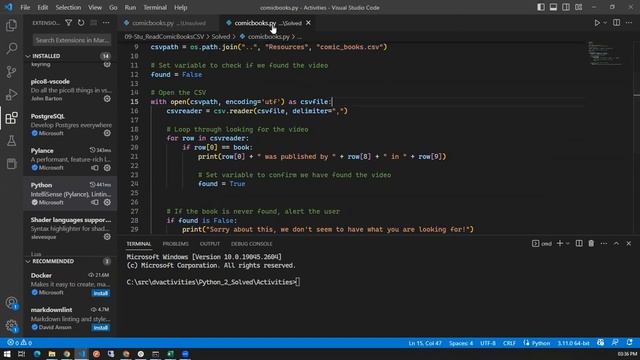This screenshot has width=640, height=360.
Task: Change Spaces: 4 indentation setting
Action: pos(461,343)
